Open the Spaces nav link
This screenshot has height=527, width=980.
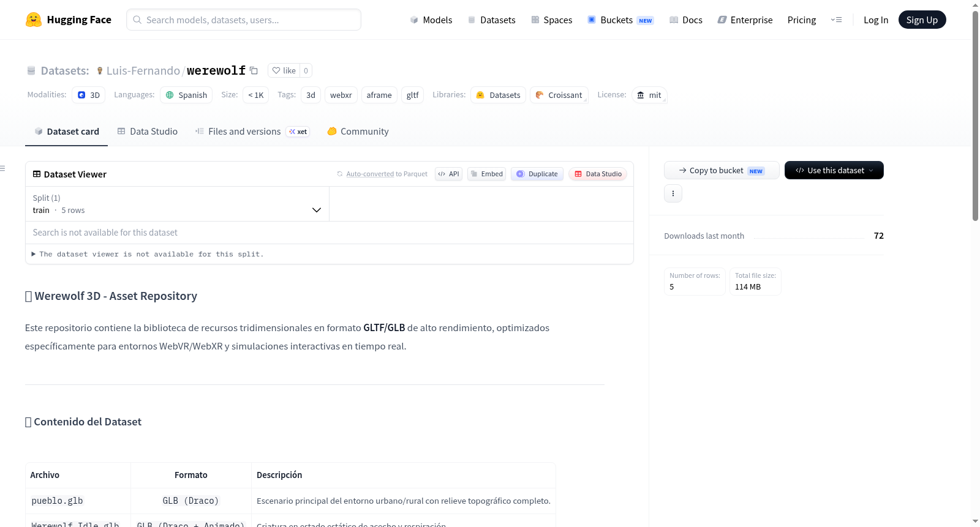coord(552,20)
